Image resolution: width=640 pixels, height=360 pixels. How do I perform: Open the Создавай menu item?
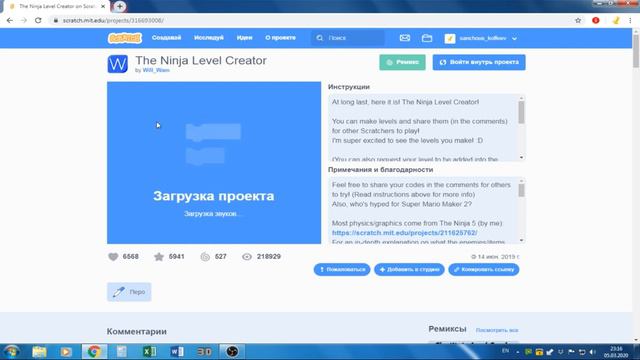pos(166,38)
